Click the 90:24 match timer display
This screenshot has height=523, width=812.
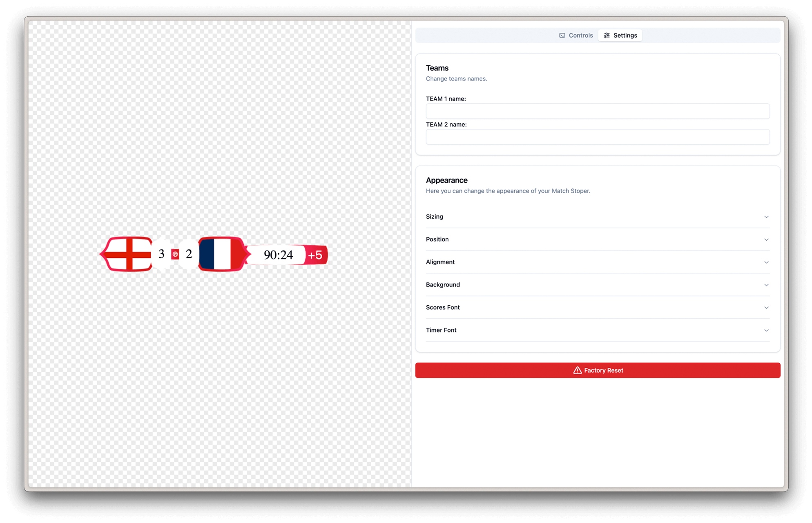coord(278,255)
